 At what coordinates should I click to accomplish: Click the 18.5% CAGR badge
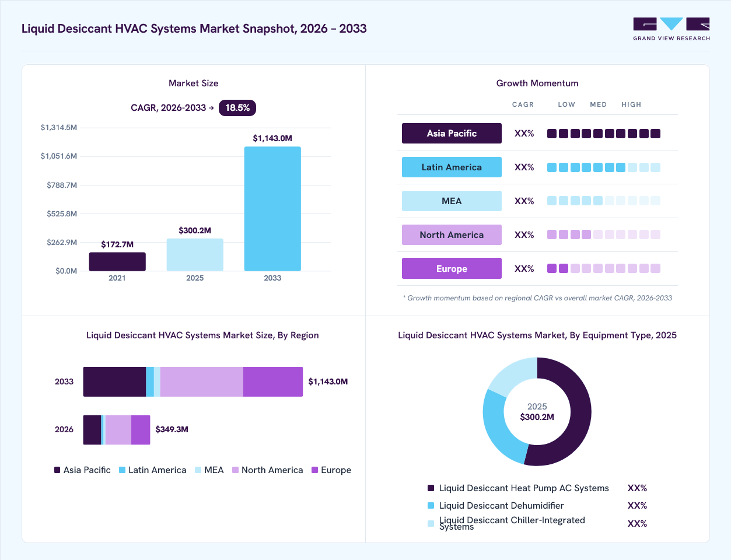(237, 108)
